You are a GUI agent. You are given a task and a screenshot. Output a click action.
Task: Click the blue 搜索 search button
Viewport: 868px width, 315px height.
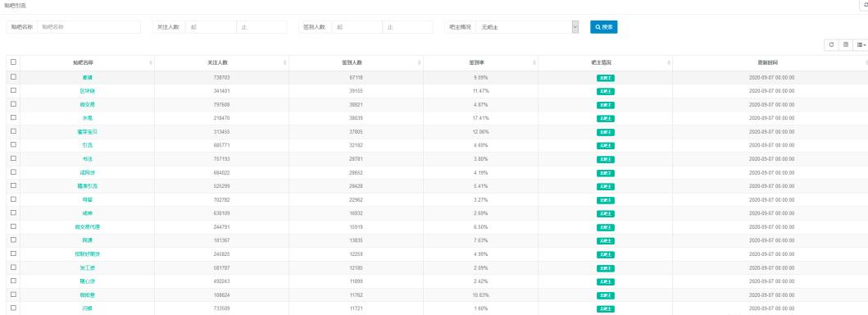(603, 26)
